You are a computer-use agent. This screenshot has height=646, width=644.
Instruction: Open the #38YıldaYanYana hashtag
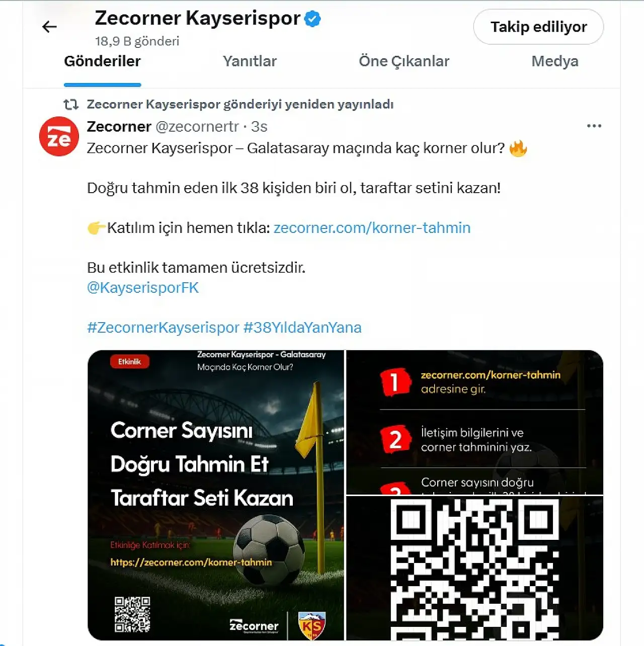click(302, 328)
